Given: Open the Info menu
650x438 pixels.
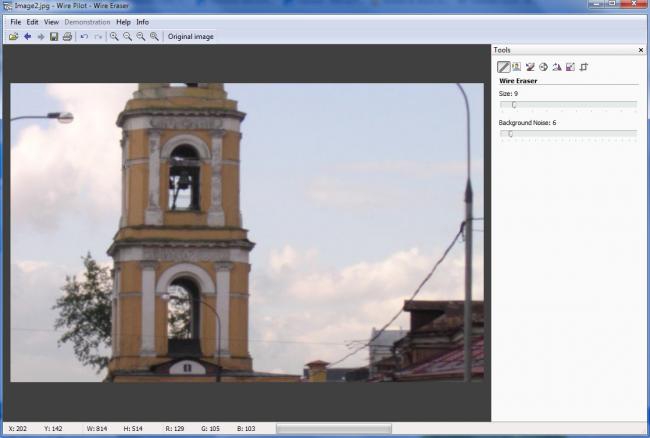Looking at the screenshot, I should pyautogui.click(x=143, y=22).
